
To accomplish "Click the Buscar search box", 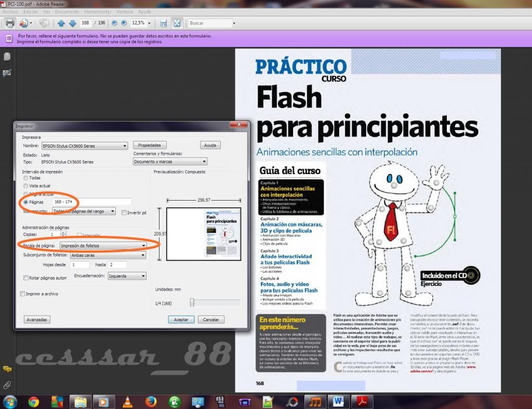I will click(x=210, y=23).
